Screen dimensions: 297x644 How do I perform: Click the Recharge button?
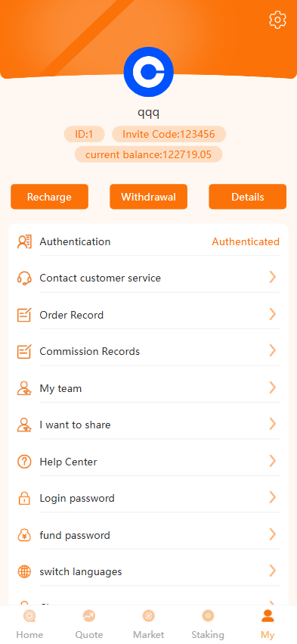pos(49,197)
